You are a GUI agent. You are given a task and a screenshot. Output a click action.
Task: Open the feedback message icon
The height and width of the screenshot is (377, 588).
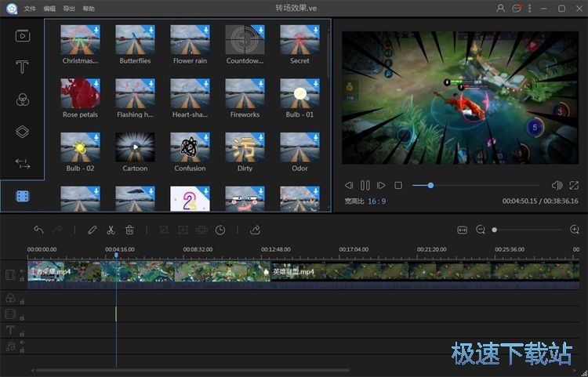click(x=517, y=8)
